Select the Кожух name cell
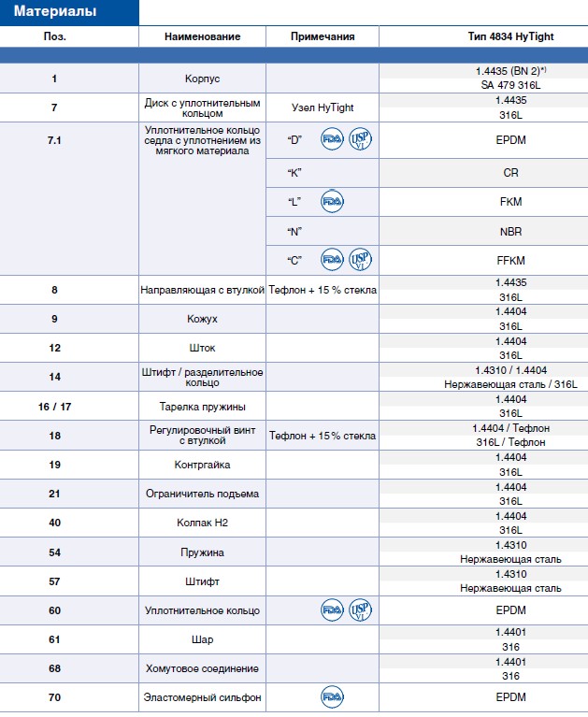Screen dimensions: 588x717 point(202,319)
